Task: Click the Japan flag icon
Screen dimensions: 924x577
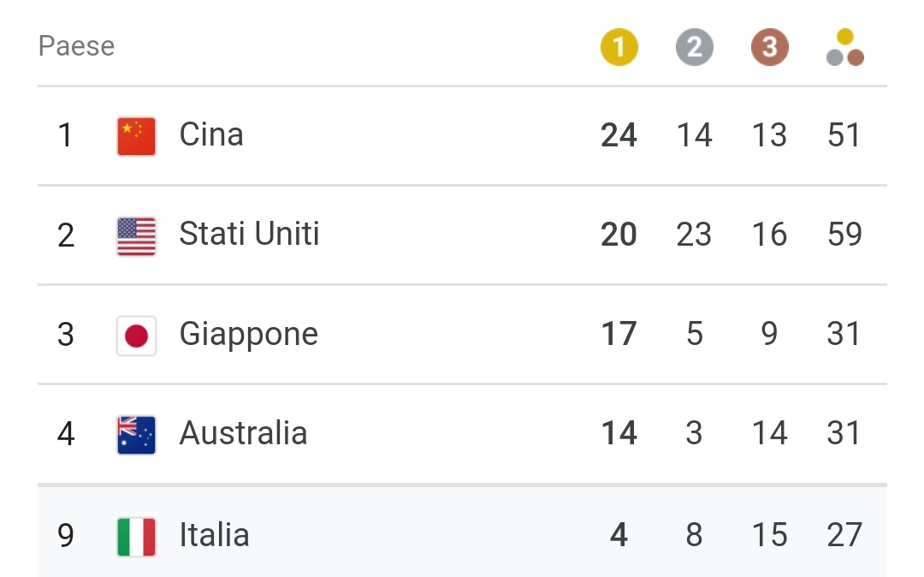Action: [136, 335]
